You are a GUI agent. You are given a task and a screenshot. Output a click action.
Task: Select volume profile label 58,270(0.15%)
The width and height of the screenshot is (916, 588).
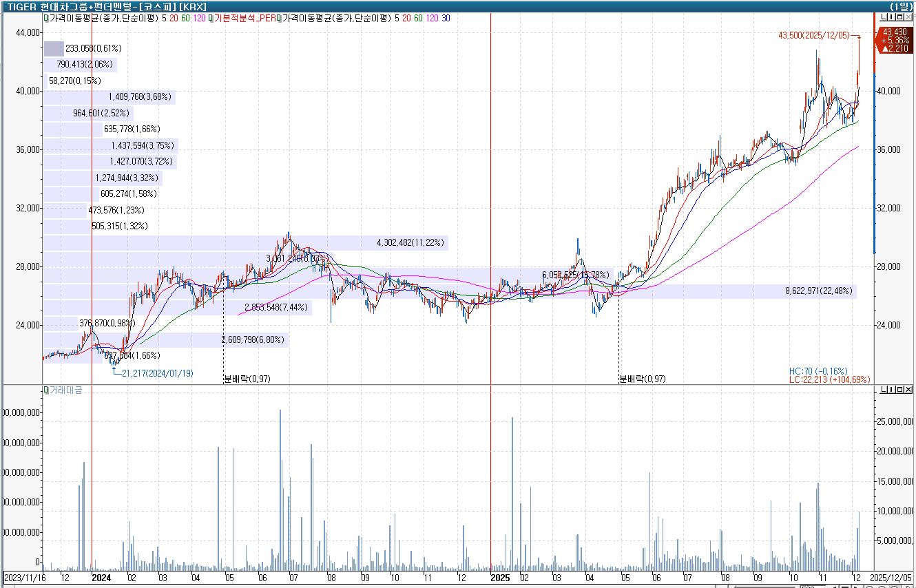pyautogui.click(x=74, y=81)
